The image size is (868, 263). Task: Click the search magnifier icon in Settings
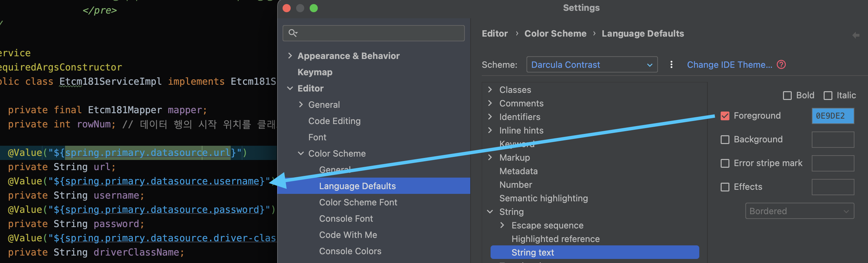293,33
